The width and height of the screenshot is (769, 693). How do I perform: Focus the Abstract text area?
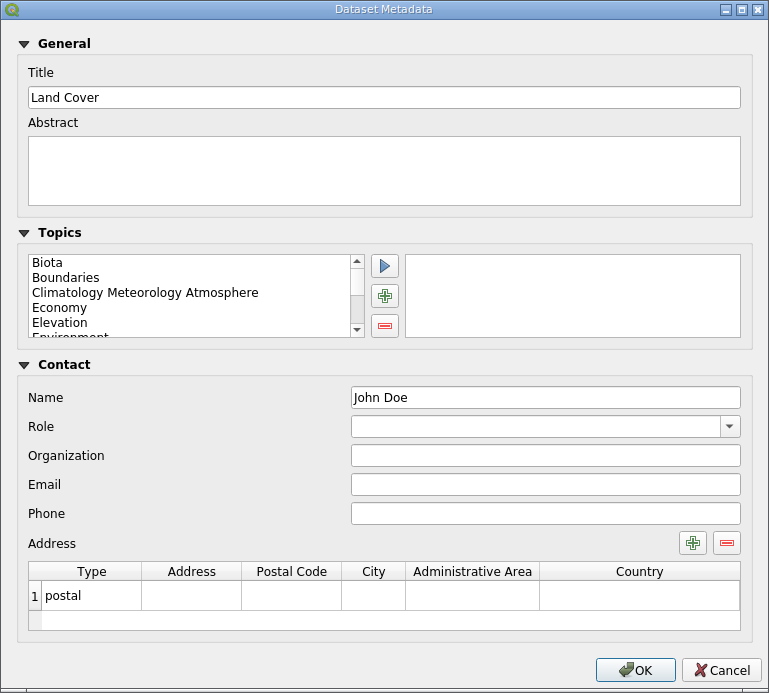click(384, 171)
